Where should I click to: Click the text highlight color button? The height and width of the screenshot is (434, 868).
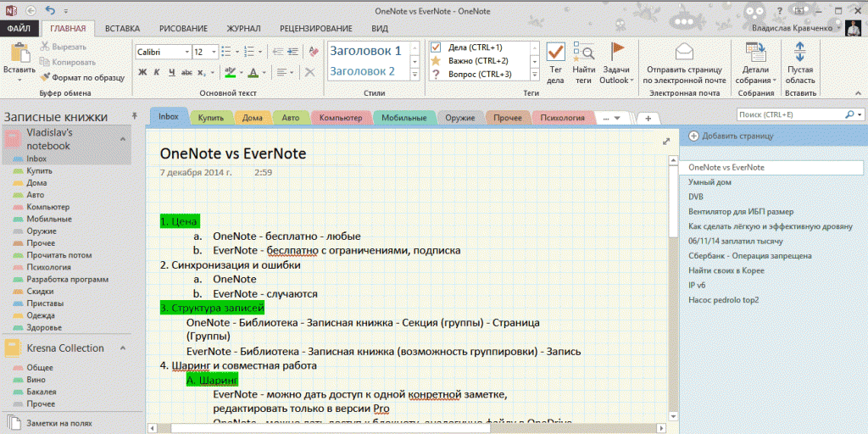(230, 72)
